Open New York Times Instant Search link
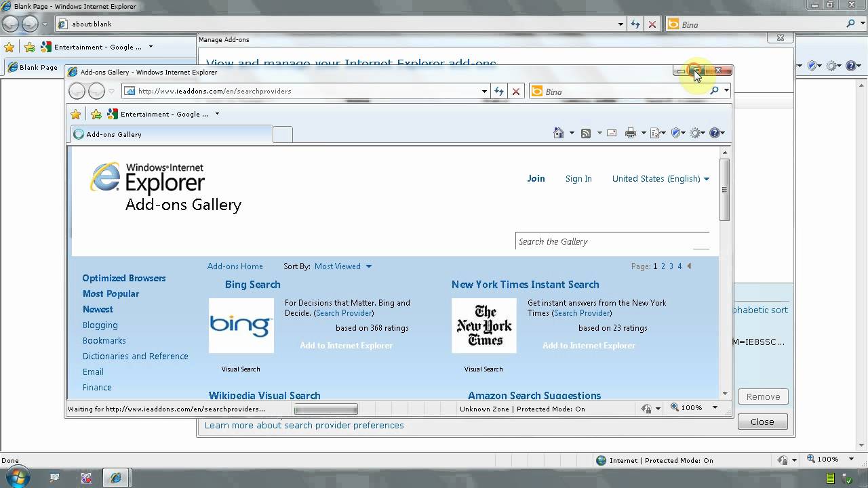 tap(525, 285)
